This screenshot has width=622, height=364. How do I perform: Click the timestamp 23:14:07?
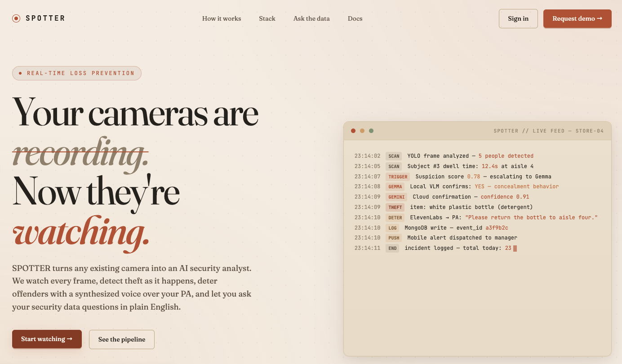pos(367,177)
